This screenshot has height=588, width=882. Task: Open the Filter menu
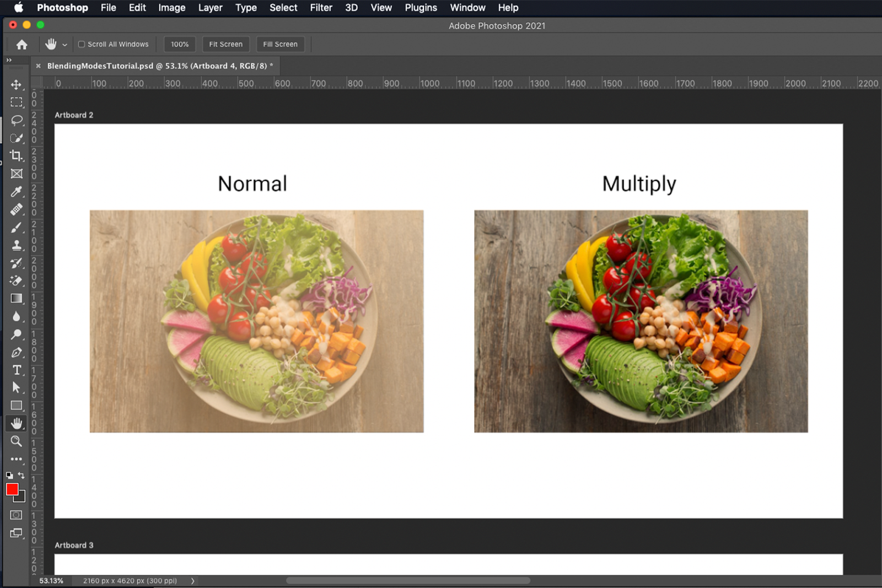(x=321, y=7)
